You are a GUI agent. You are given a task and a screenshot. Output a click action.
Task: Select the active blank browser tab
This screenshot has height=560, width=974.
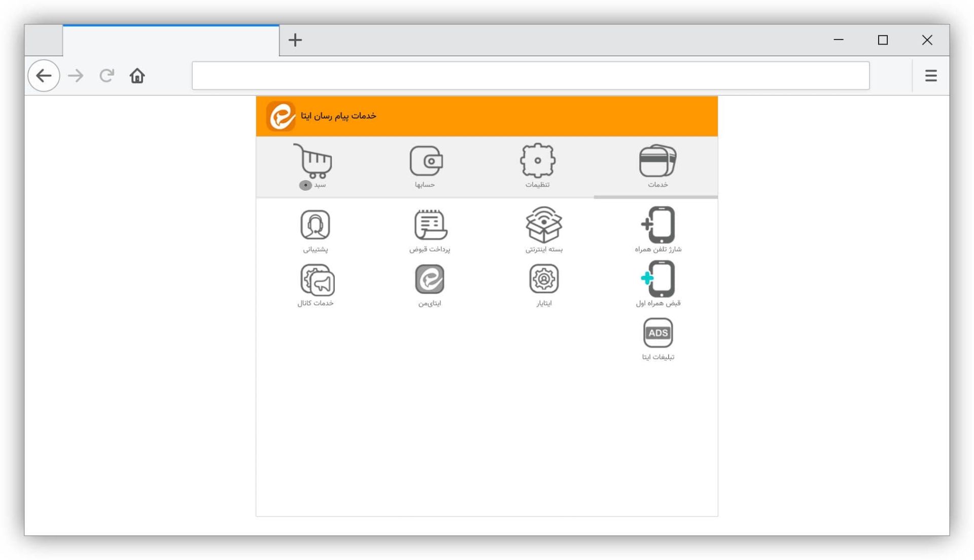click(171, 41)
